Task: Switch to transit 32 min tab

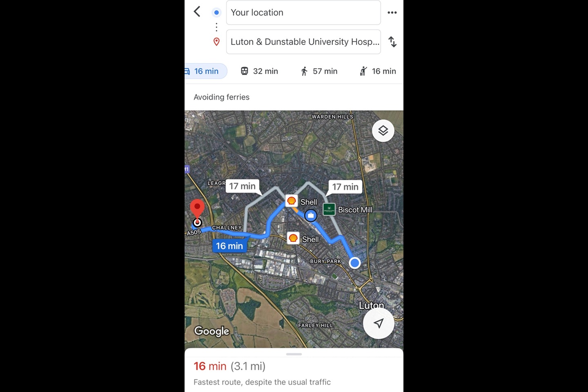Action: [x=259, y=71]
